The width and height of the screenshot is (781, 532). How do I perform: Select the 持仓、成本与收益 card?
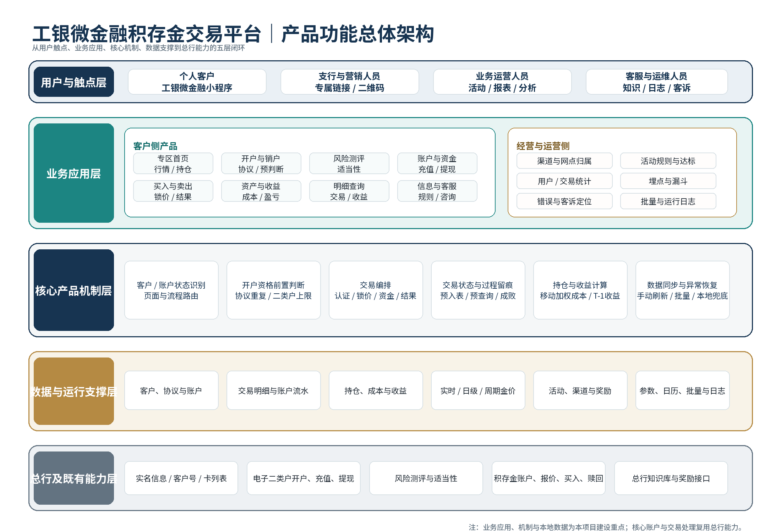tap(376, 390)
